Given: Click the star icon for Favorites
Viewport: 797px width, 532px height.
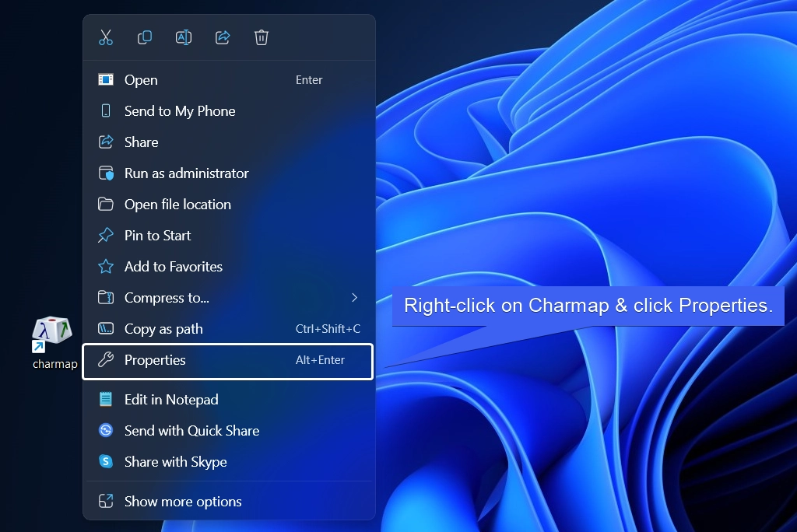Looking at the screenshot, I should 106,266.
